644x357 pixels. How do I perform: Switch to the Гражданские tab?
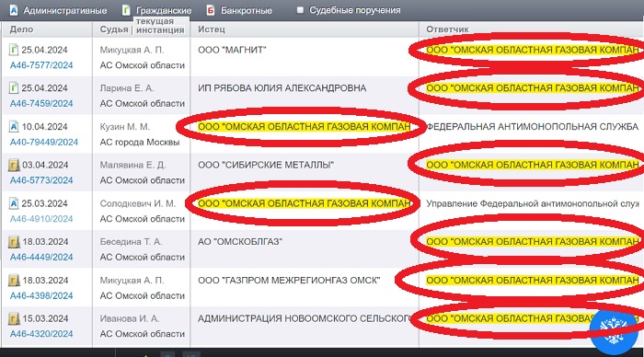tap(164, 11)
